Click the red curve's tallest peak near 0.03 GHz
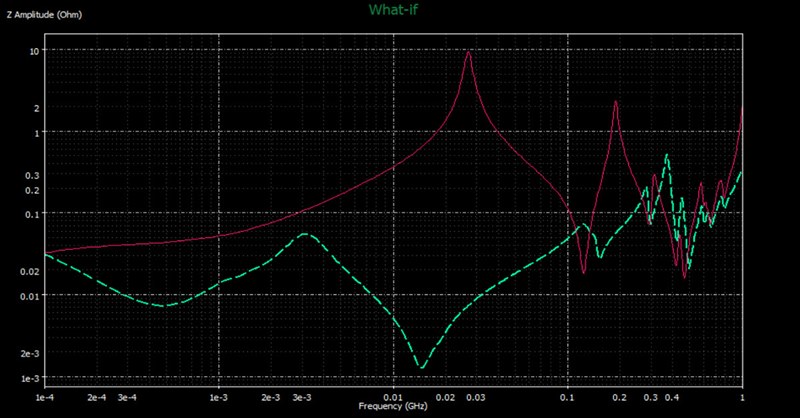 click(x=468, y=53)
